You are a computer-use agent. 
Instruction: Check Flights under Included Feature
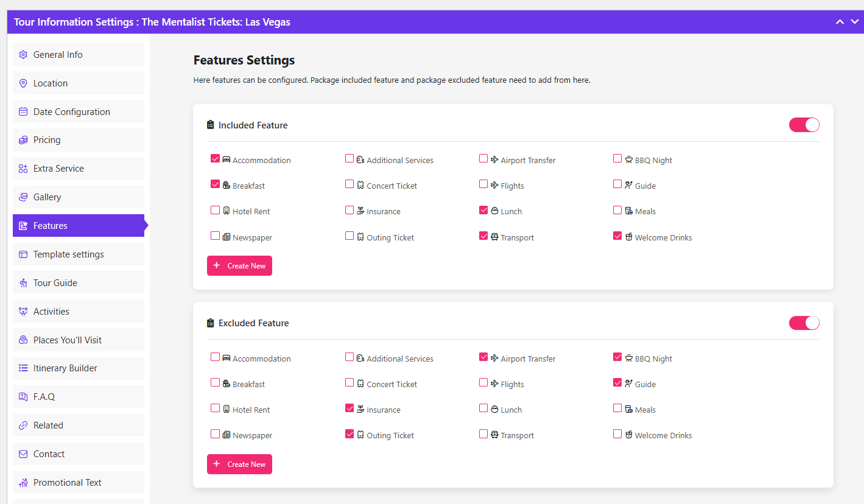[x=483, y=184]
